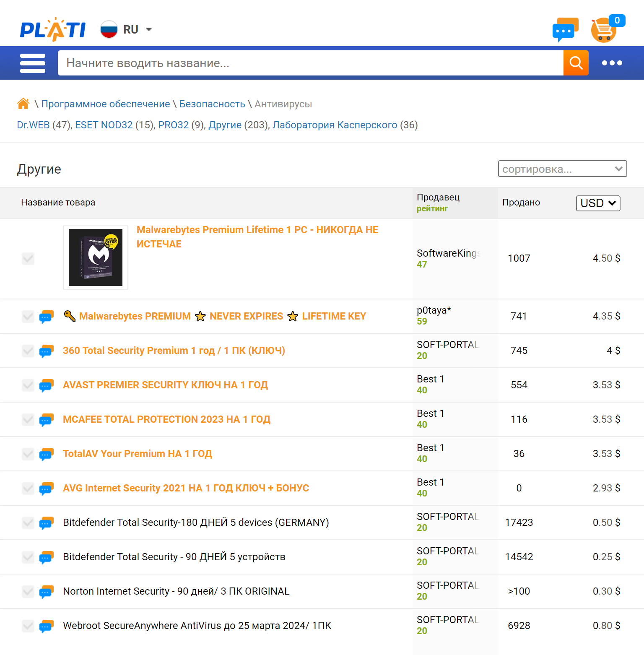Open ESET NOD32 subcategory

point(104,125)
